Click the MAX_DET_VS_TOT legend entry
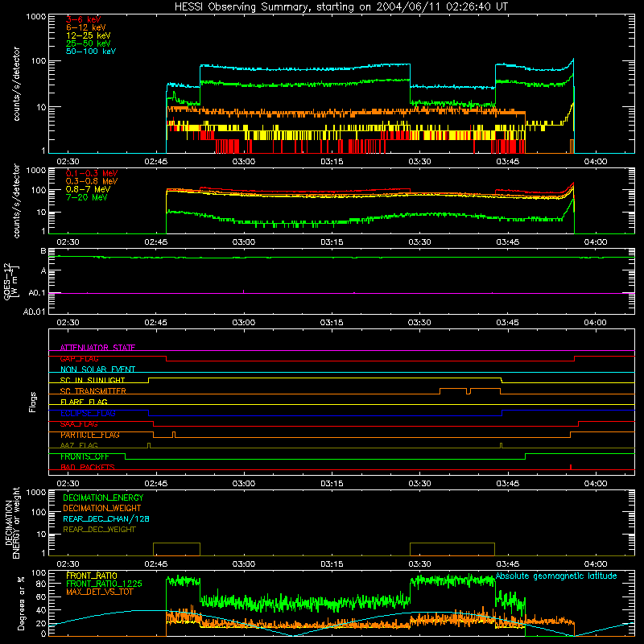 coord(100,592)
